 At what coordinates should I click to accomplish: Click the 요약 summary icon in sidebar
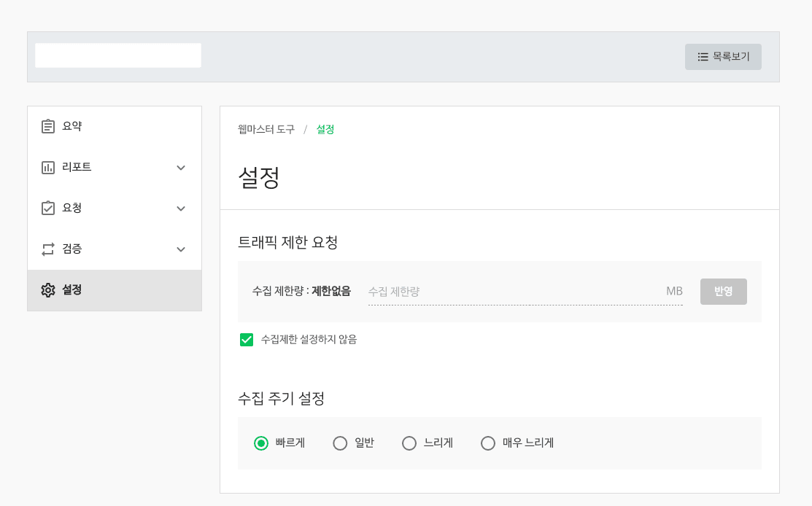pyautogui.click(x=48, y=125)
